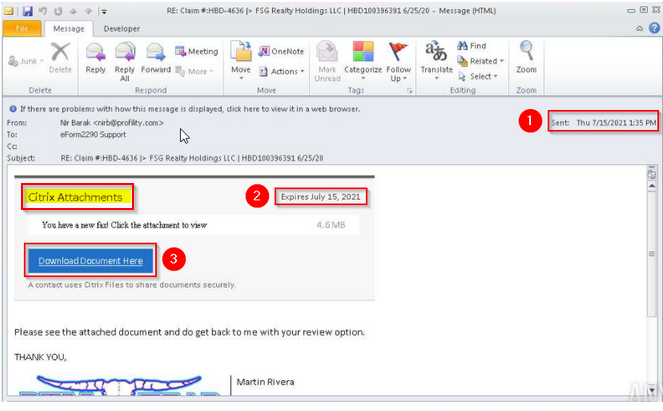This screenshot has height=411, width=663.
Task: Click the Reply All icon
Action: pos(125,52)
